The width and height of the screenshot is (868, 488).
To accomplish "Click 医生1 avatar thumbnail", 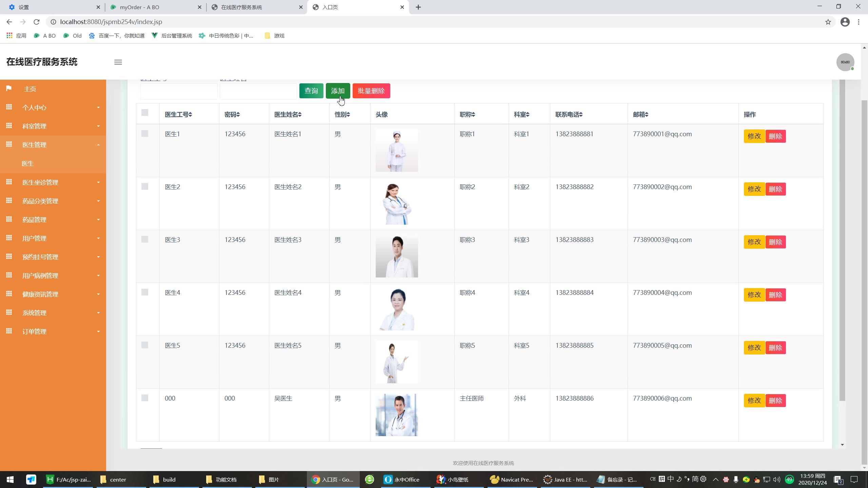I will pyautogui.click(x=397, y=150).
